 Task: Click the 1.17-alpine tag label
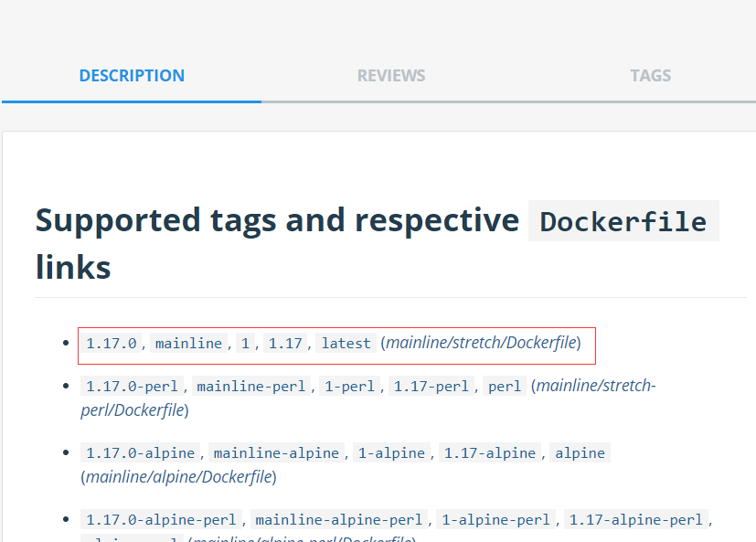point(490,453)
